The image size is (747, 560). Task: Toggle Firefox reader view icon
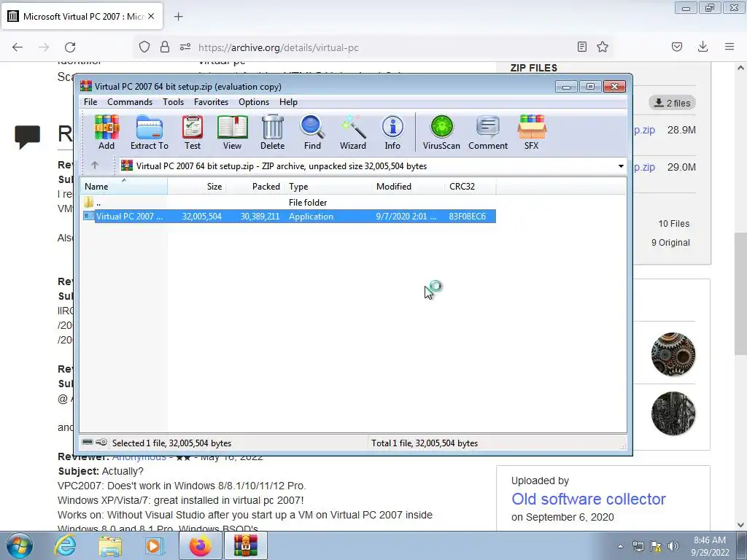point(581,47)
